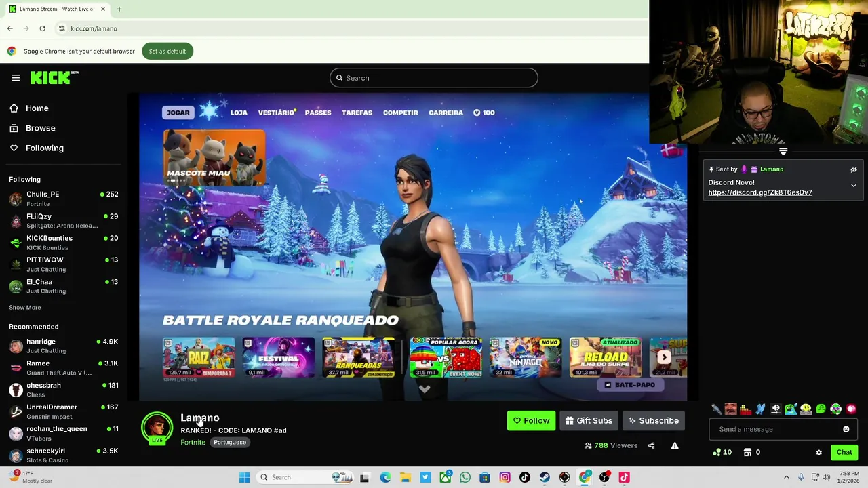The height and width of the screenshot is (488, 868).
Task: Open the PITTIWOW channel in sidebar
Action: 64,264
